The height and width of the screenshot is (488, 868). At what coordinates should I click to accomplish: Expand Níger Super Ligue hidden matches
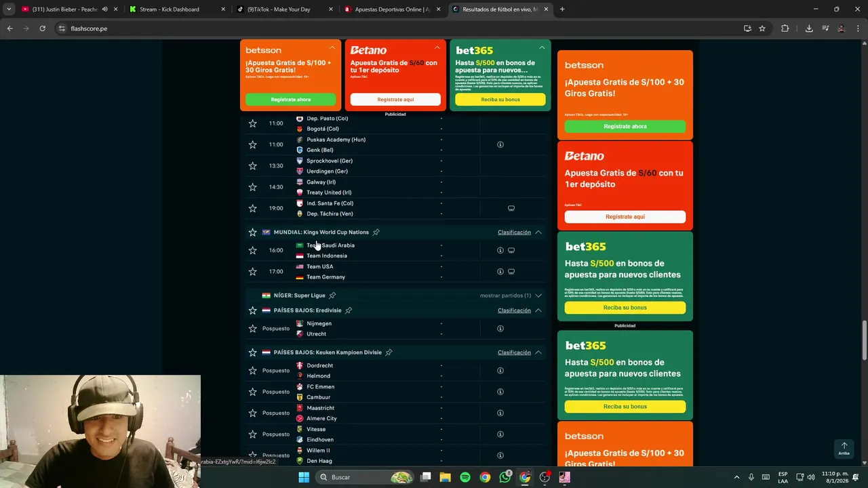pyautogui.click(x=538, y=296)
